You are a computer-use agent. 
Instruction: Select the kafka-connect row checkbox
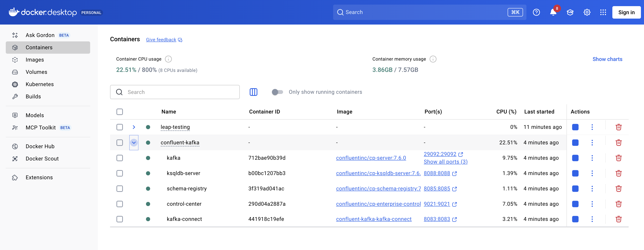click(x=119, y=219)
